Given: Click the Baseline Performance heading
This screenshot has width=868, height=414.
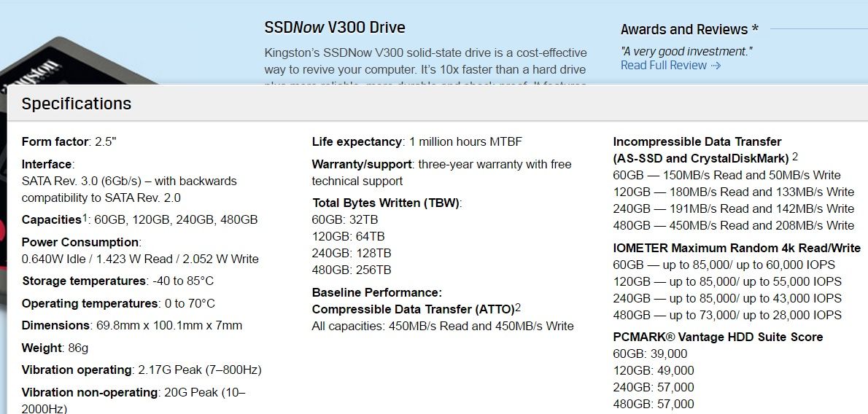Looking at the screenshot, I should tap(377, 292).
